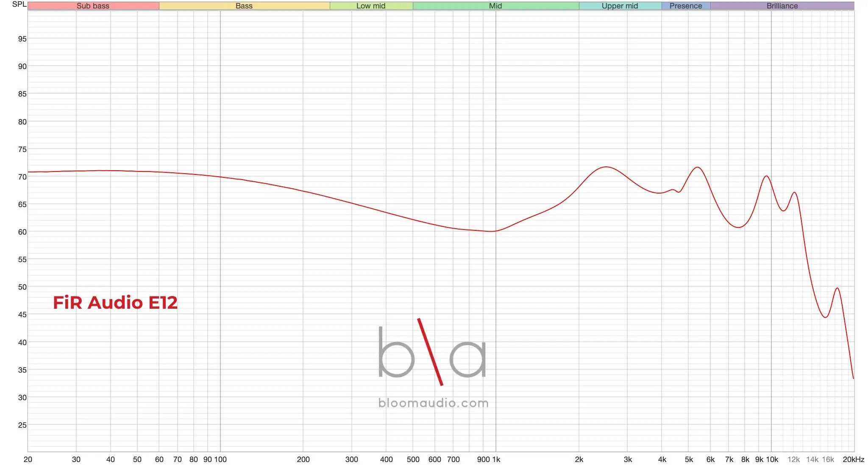Select the Low mid band header

(371, 6)
